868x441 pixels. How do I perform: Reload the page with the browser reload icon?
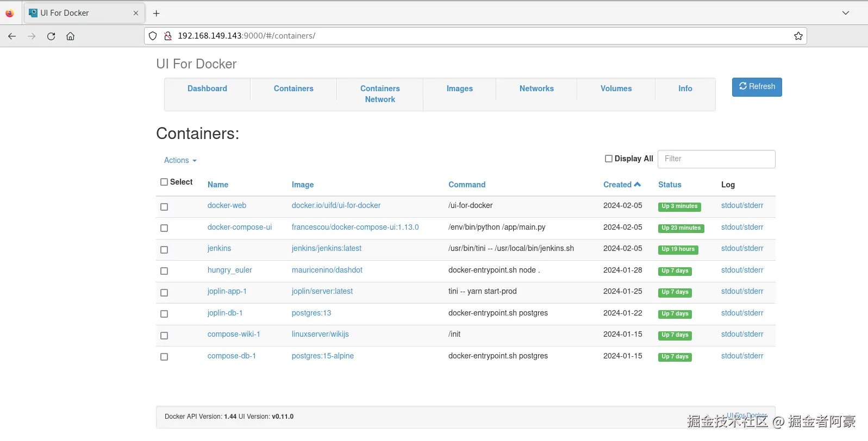(x=51, y=36)
